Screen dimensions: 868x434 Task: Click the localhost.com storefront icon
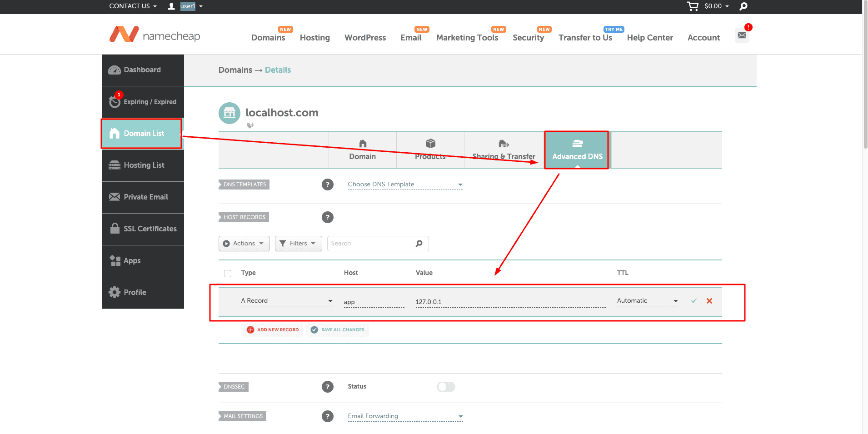(229, 113)
